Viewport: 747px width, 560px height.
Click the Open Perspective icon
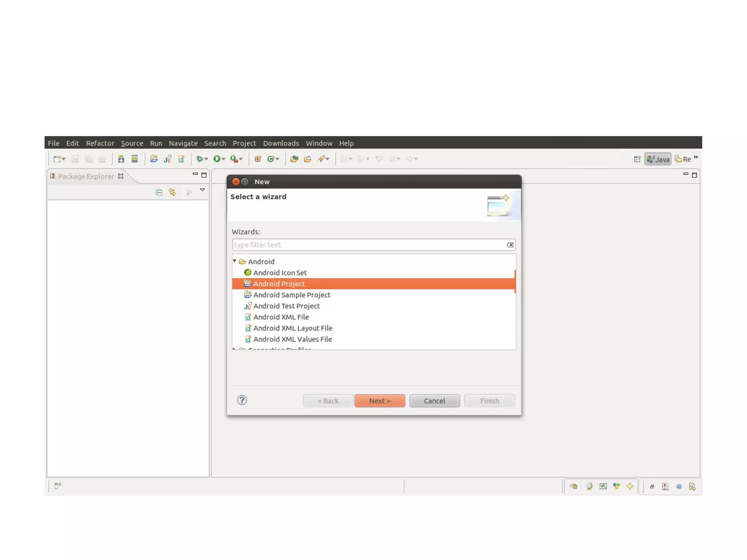tap(637, 159)
